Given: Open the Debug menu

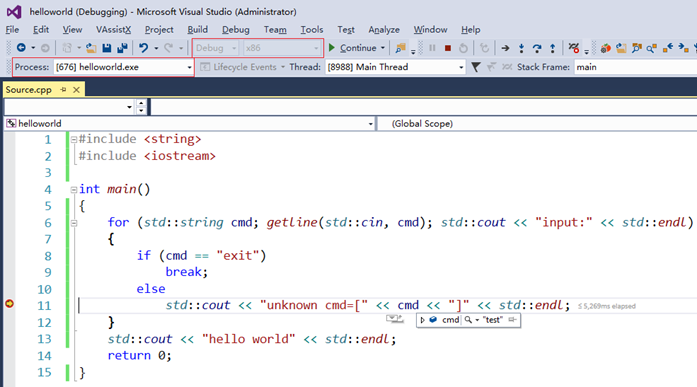Looking at the screenshot, I should coord(236,30).
